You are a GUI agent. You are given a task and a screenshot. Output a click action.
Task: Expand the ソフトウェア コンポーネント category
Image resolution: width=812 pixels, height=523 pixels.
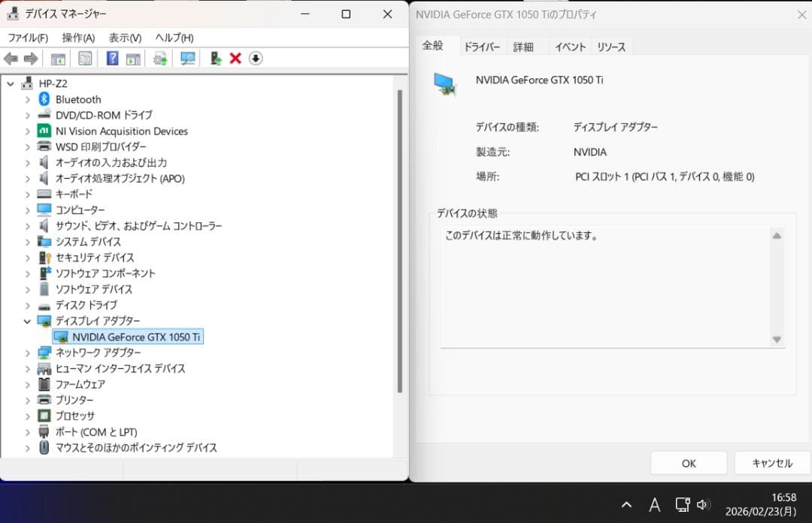[x=28, y=274]
